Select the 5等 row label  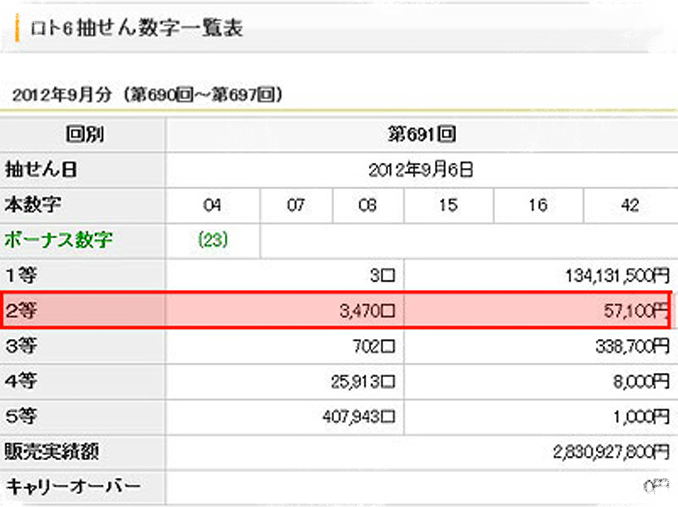coord(21,416)
